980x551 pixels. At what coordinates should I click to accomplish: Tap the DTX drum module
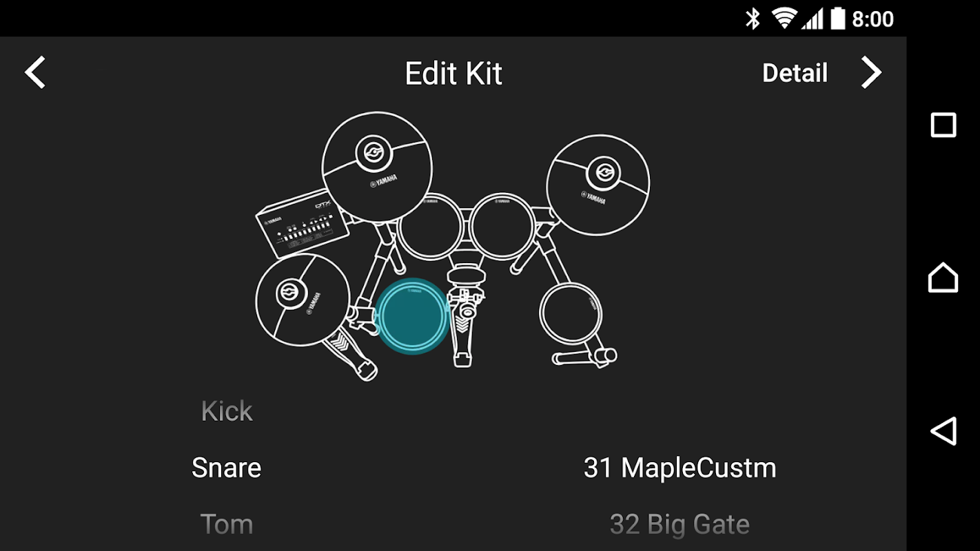pos(302,222)
